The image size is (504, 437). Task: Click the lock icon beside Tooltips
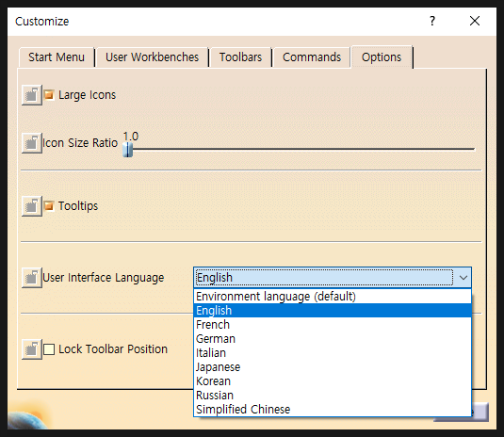[x=32, y=206]
